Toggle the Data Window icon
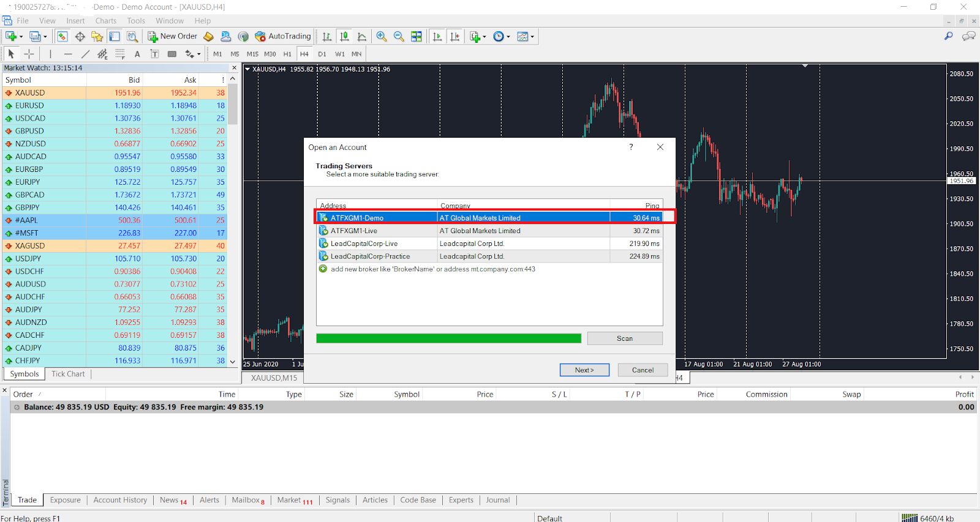The height and width of the screenshot is (522, 980). coord(80,37)
